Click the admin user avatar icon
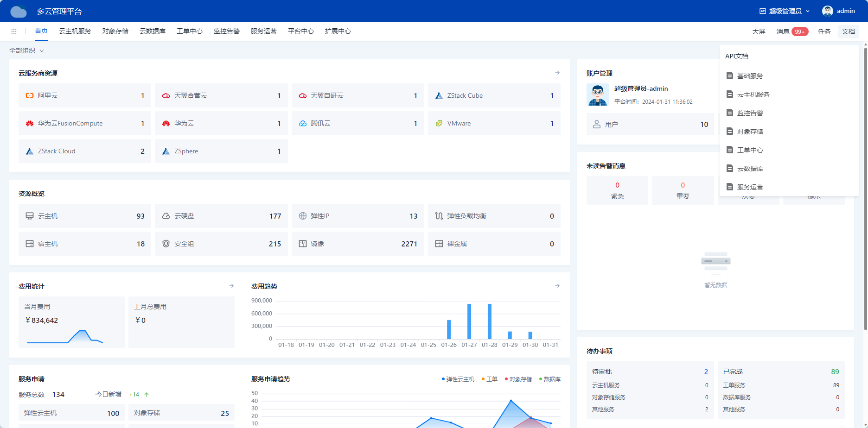 (827, 11)
